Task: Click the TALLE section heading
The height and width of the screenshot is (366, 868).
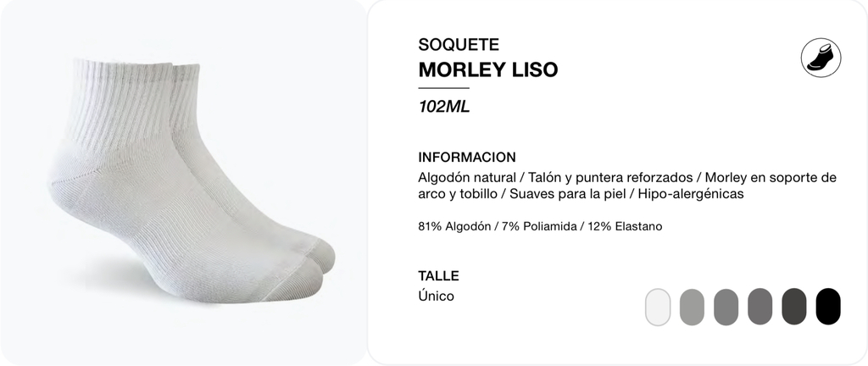Action: point(438,276)
